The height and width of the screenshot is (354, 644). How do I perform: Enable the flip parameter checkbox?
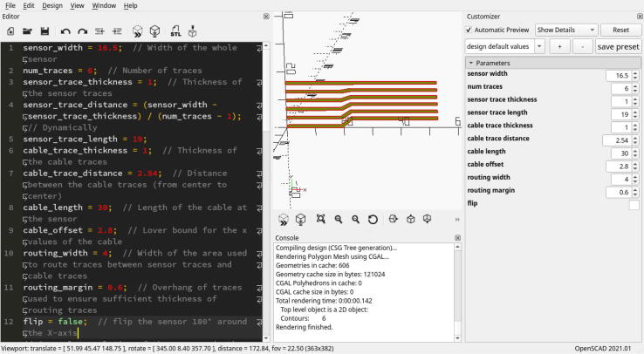pos(634,204)
